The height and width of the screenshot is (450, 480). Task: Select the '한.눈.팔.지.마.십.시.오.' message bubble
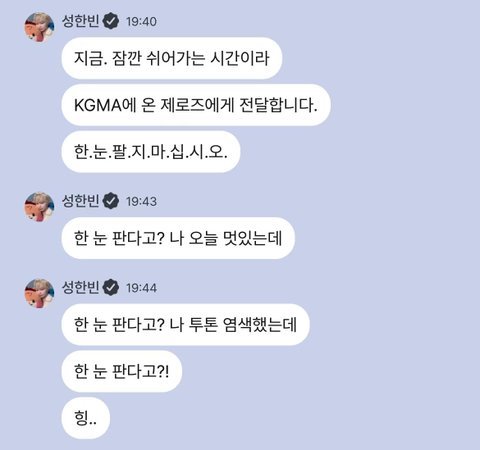click(151, 152)
